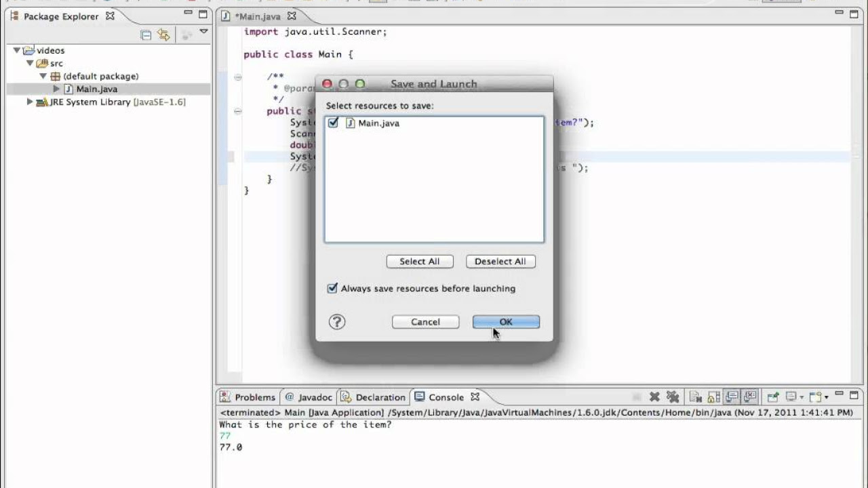Click the green console input '77'
The height and width of the screenshot is (488, 868).
tap(225, 436)
